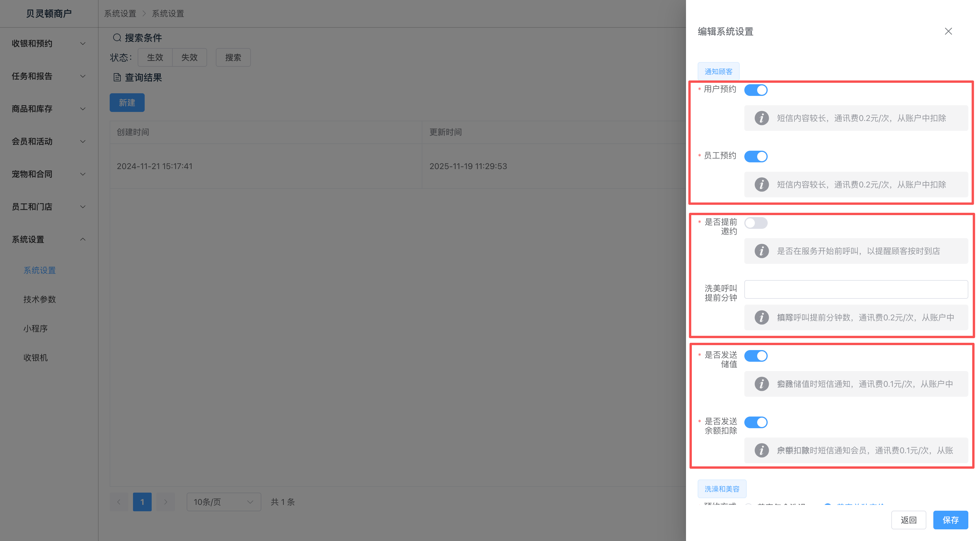
Task: Click info icon under 是否发送余额扣除 toggle
Action: click(x=761, y=451)
